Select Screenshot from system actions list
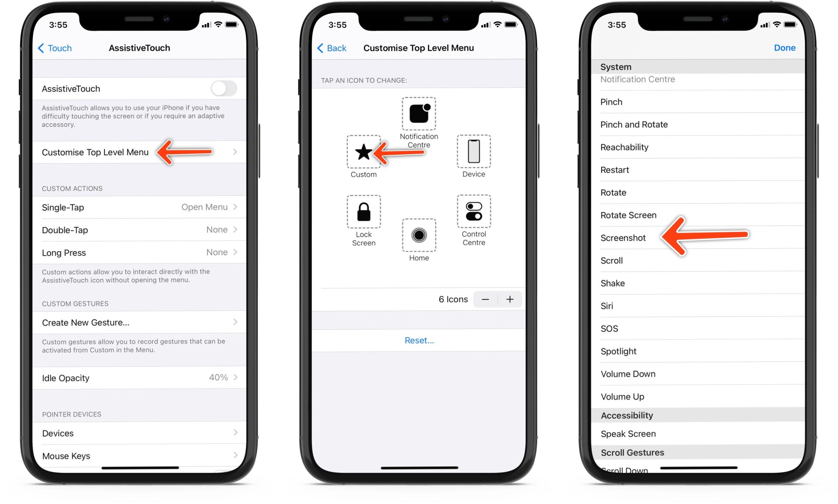The image size is (838, 504). pos(622,238)
